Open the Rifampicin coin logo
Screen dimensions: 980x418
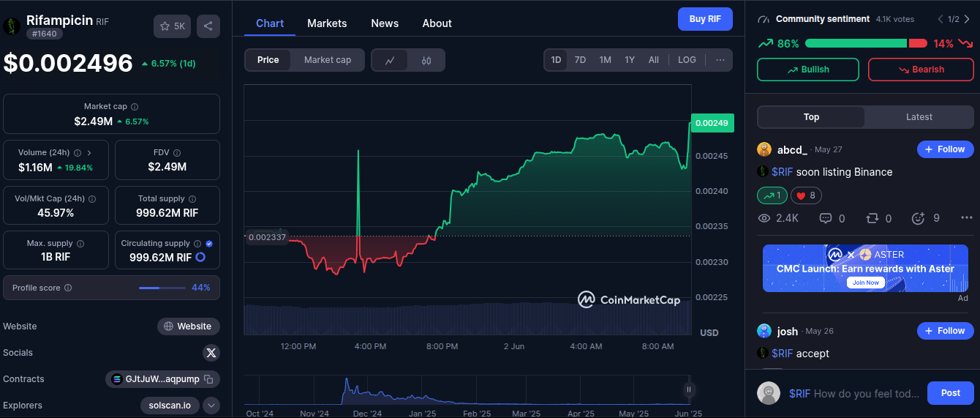click(x=12, y=26)
